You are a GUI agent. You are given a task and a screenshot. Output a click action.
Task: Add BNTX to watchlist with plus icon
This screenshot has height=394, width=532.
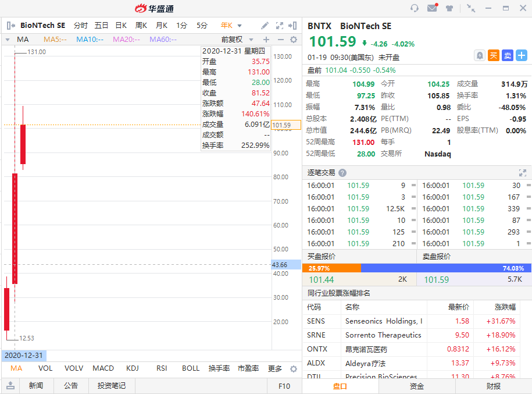pyautogui.click(x=522, y=55)
